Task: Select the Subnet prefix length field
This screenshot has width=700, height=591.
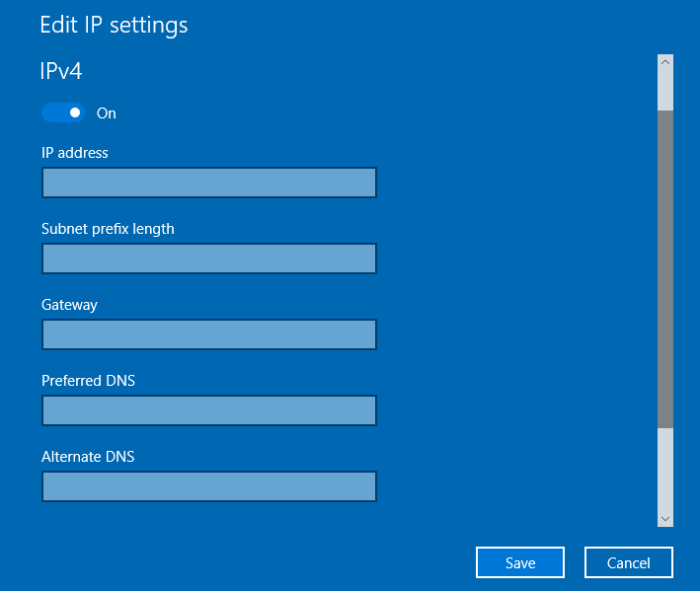Action: [209, 259]
